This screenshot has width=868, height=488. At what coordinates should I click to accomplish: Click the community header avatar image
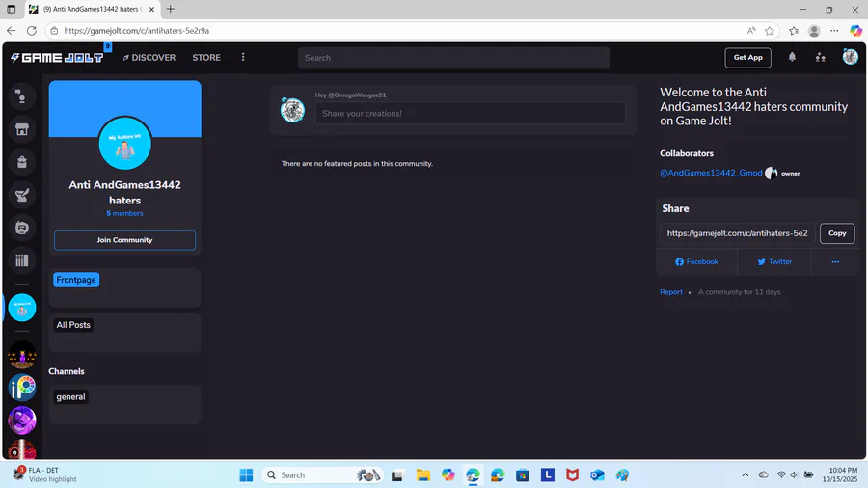124,143
